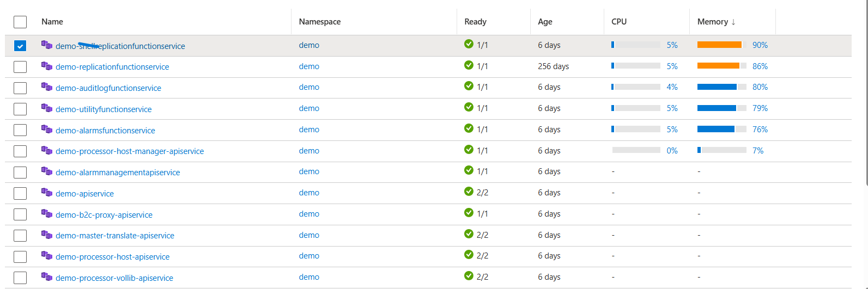Screen dimensions: 868x289
Task: Check the demo-b2c-proxy-apiservice row checkbox
Action: [20, 214]
